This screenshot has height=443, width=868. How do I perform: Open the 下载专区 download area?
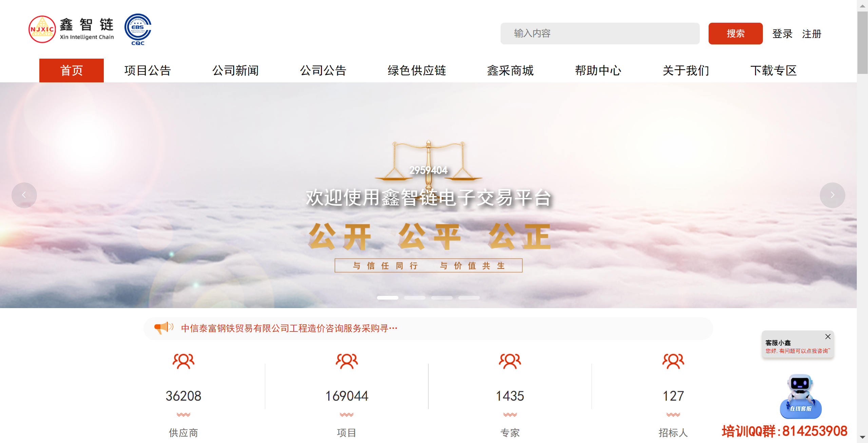point(773,71)
